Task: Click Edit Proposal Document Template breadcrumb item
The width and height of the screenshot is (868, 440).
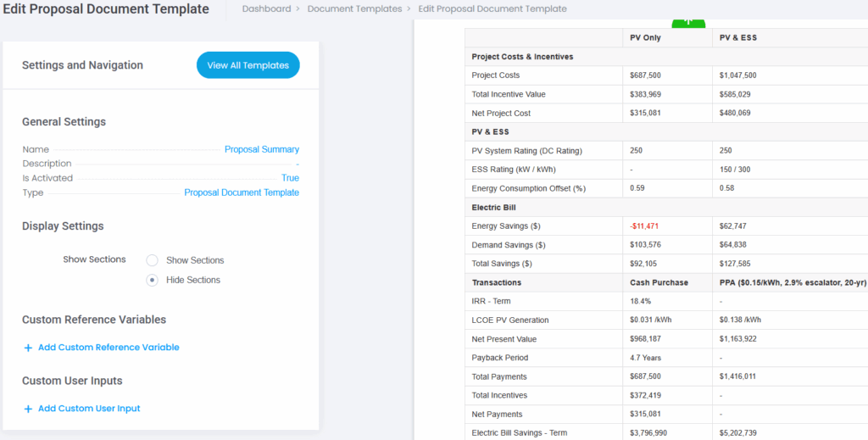Action: coord(492,8)
